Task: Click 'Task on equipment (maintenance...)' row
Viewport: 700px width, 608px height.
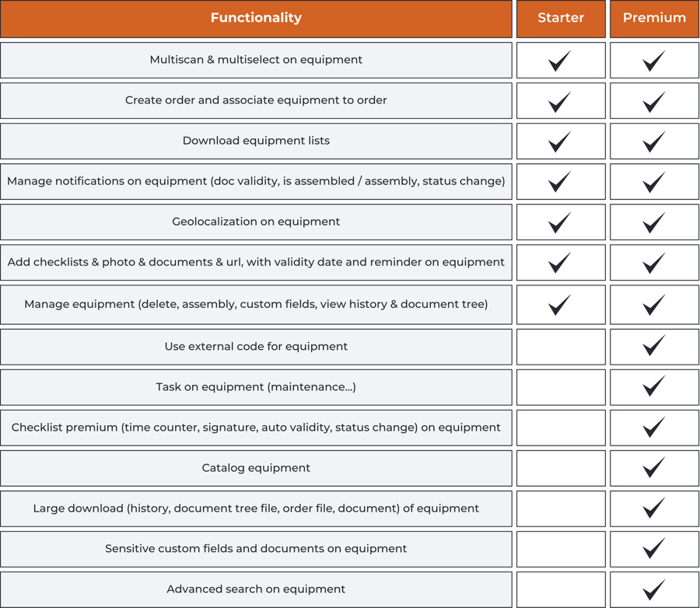Action: tap(256, 386)
